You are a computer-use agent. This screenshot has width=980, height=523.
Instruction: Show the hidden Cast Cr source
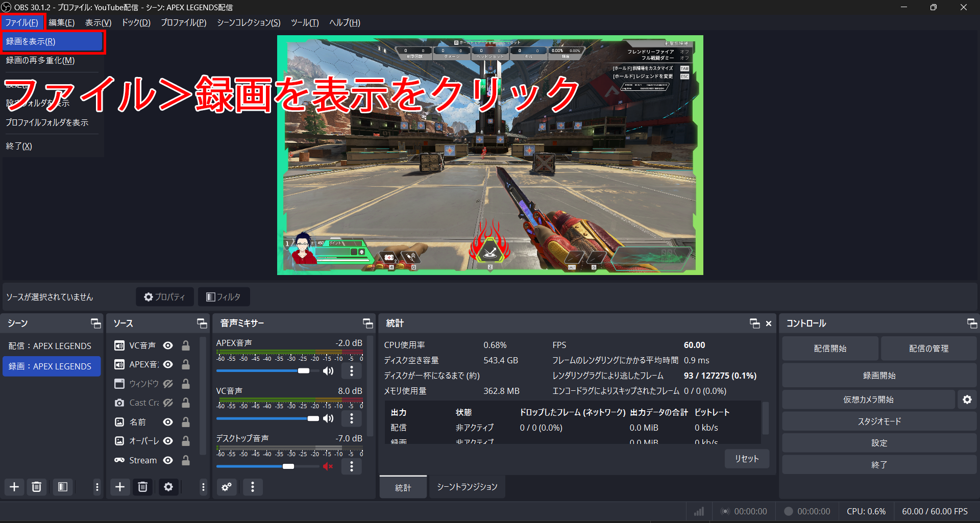click(x=168, y=403)
